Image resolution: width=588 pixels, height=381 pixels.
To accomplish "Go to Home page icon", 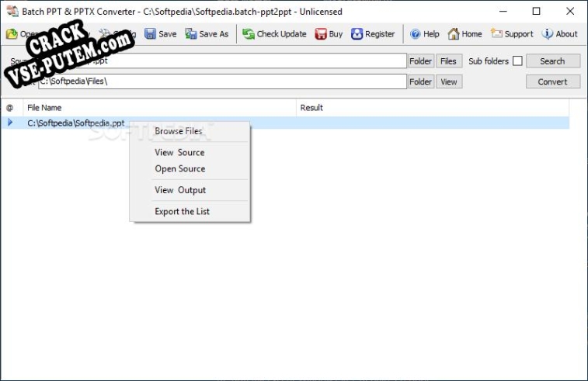I will coord(454,34).
